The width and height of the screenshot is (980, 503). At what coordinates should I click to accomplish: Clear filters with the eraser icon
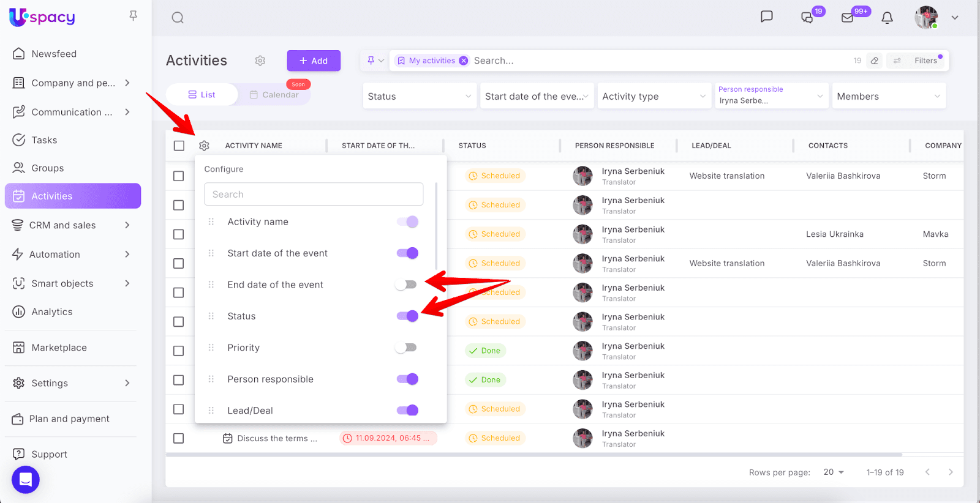[875, 61]
